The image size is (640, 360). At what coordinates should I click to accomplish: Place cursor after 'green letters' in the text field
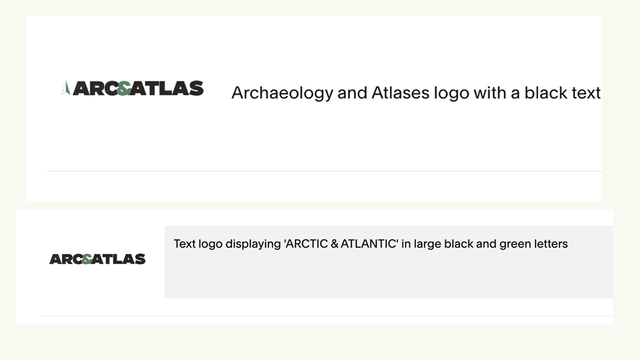pos(568,244)
